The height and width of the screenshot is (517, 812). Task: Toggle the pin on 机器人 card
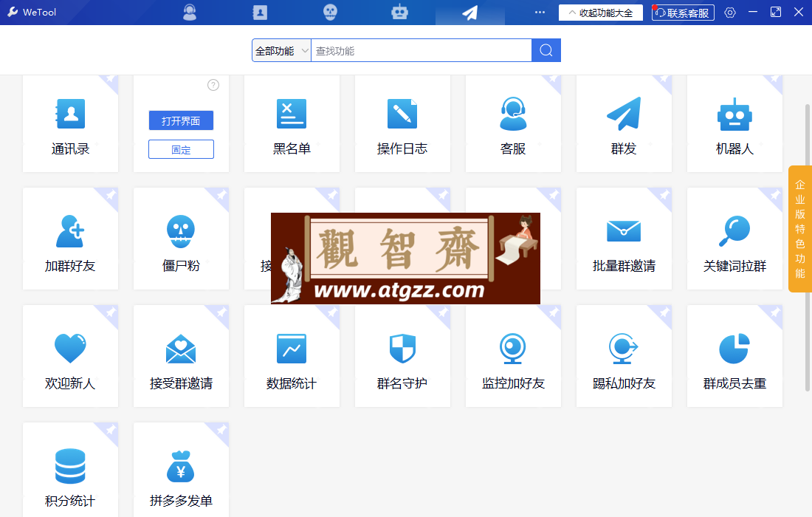click(774, 81)
